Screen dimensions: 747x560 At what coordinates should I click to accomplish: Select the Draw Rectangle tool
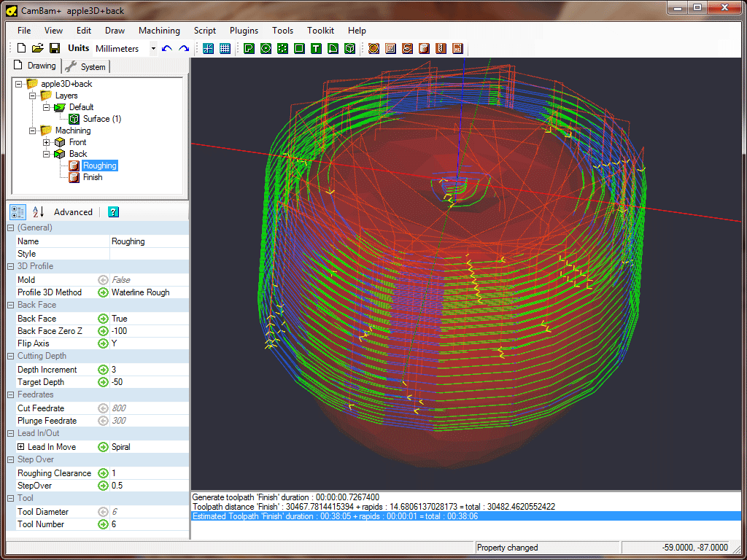tap(299, 49)
